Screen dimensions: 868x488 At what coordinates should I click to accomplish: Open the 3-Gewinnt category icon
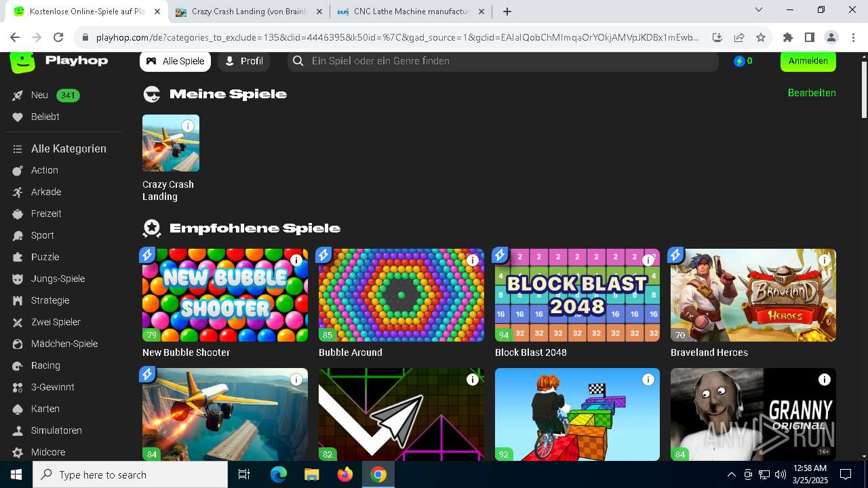pyautogui.click(x=18, y=388)
